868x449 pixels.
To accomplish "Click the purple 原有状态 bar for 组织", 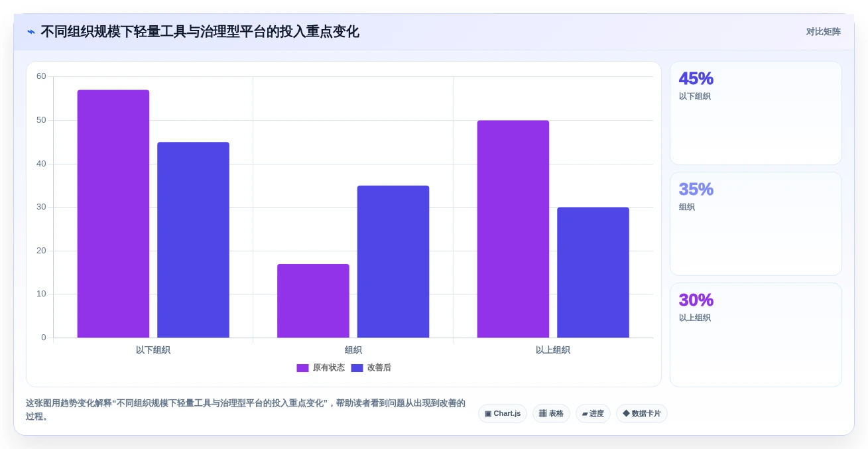I will [x=313, y=301].
